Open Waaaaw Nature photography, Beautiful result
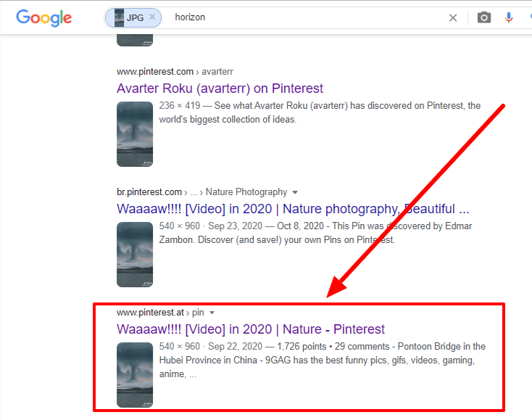 (x=293, y=209)
